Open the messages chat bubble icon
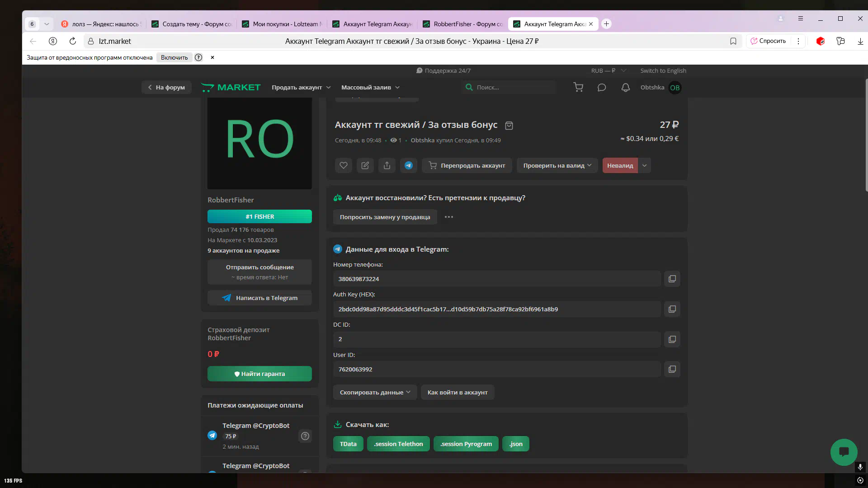This screenshot has width=868, height=488. pyautogui.click(x=602, y=88)
